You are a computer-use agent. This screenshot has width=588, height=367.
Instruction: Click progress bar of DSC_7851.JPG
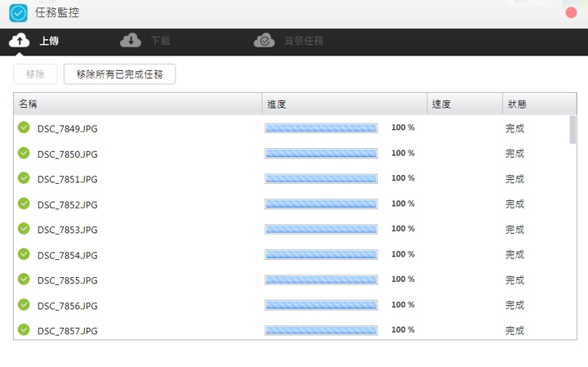[321, 178]
